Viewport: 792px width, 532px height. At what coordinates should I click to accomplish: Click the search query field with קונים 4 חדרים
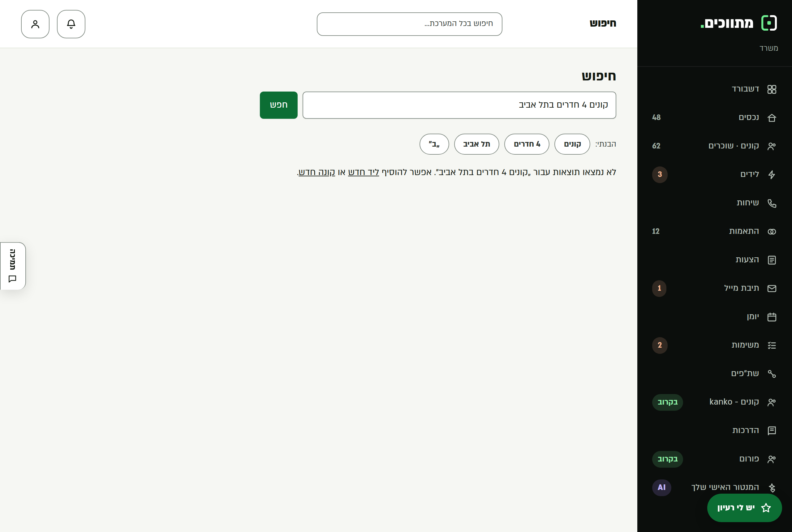(459, 105)
